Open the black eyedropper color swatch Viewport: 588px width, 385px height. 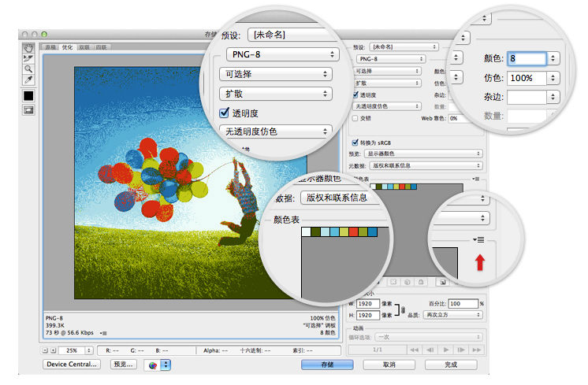pyautogui.click(x=28, y=96)
